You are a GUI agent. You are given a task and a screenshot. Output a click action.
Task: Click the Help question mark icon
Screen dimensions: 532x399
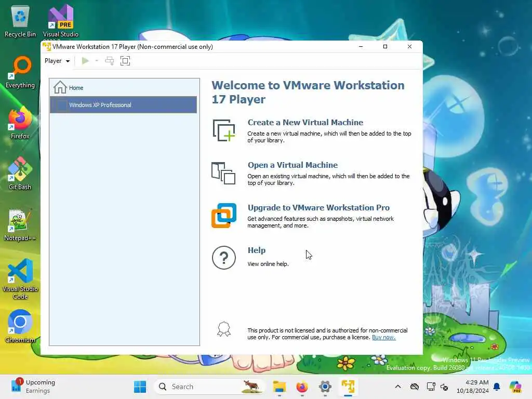pyautogui.click(x=224, y=258)
